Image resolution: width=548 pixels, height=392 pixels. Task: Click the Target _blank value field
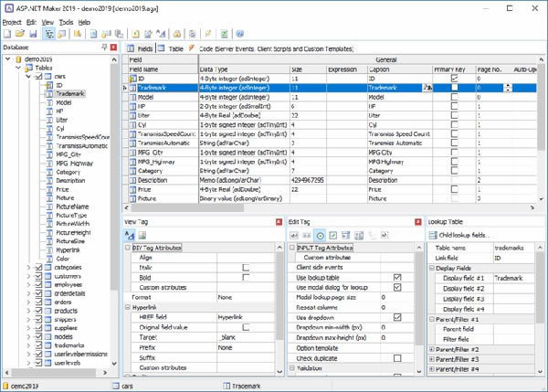click(x=246, y=337)
